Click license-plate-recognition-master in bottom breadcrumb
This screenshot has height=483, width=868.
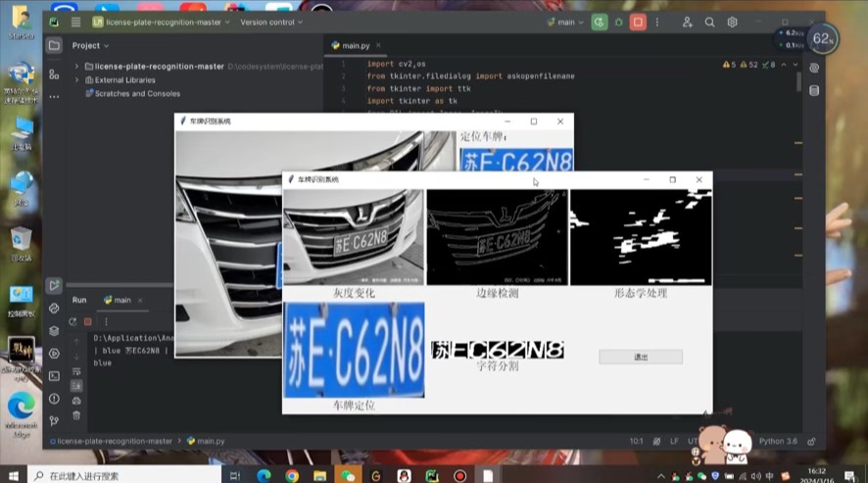point(115,442)
